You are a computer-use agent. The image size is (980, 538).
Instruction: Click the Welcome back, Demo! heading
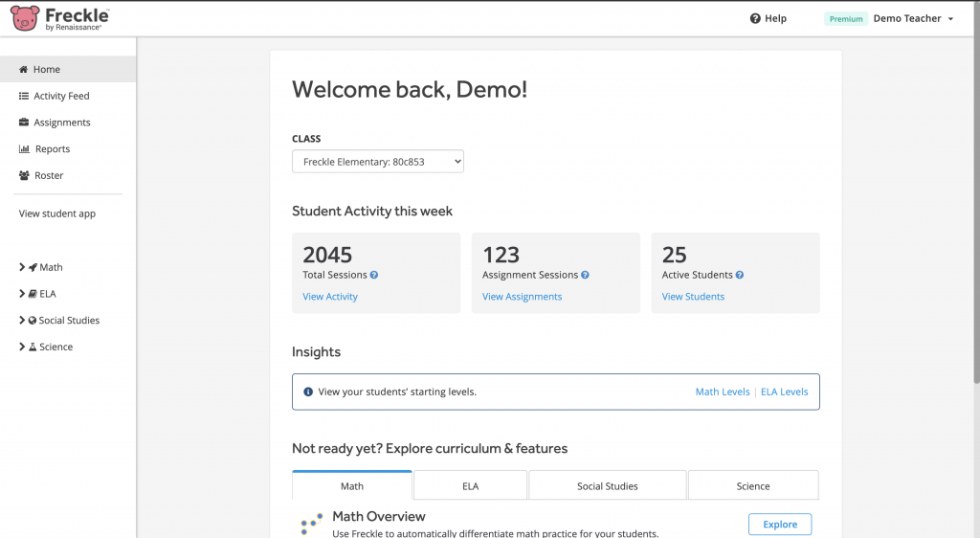click(410, 89)
